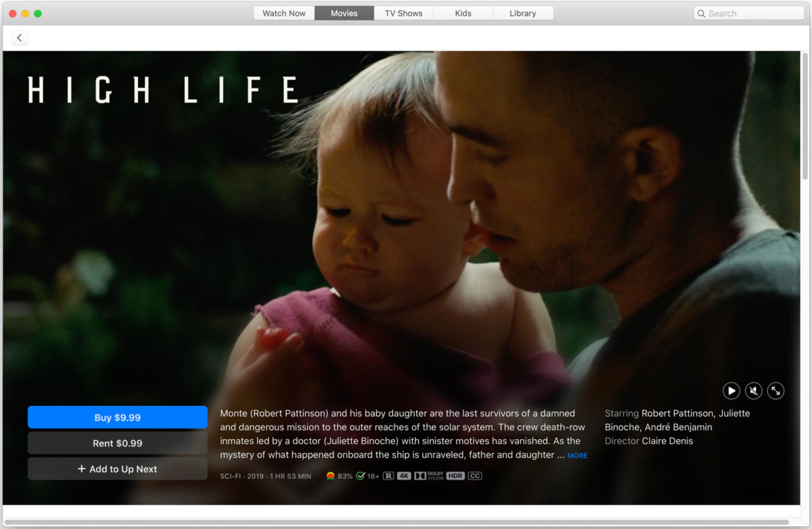Click the search magnifier in the toolbar
The height and width of the screenshot is (529, 812).
(x=702, y=13)
